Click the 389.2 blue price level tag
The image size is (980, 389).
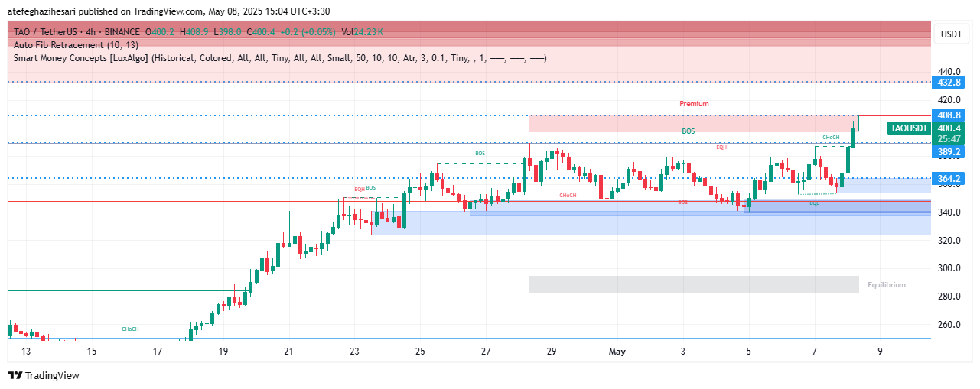click(949, 152)
